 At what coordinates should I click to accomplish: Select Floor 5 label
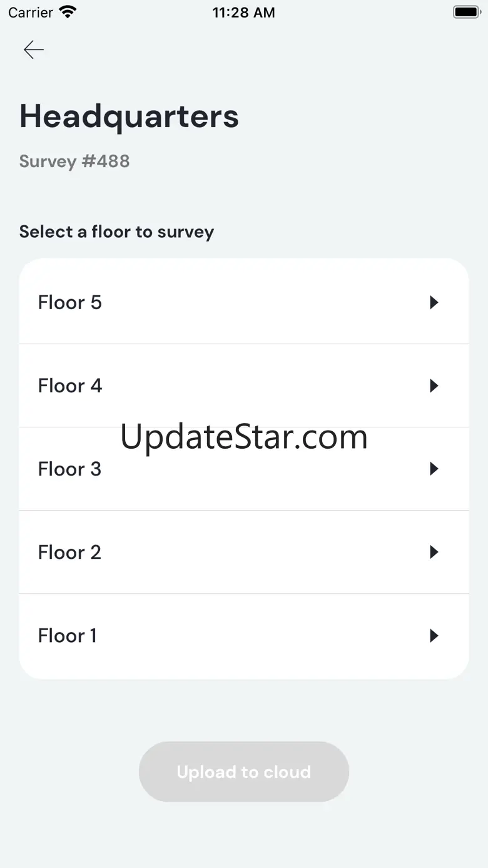[x=69, y=303]
